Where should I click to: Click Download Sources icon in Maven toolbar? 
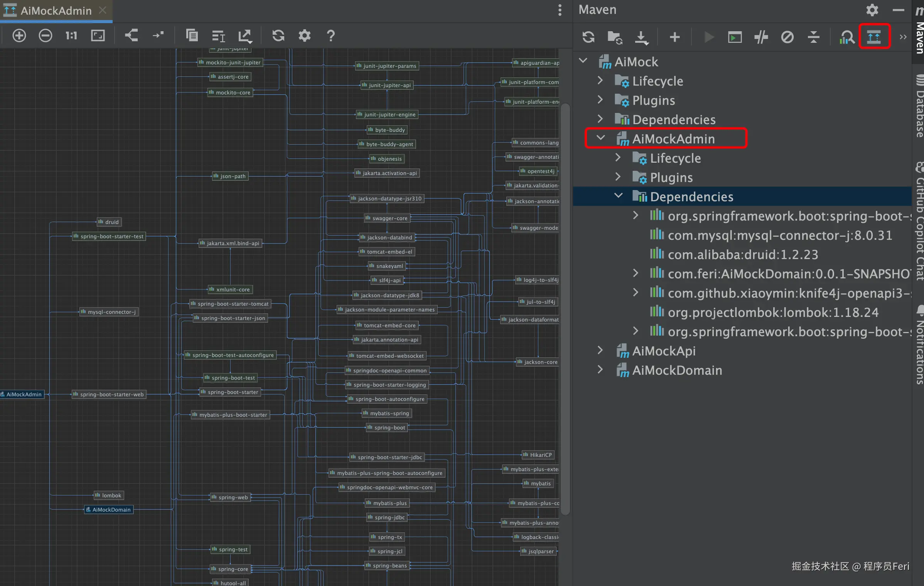(x=641, y=37)
